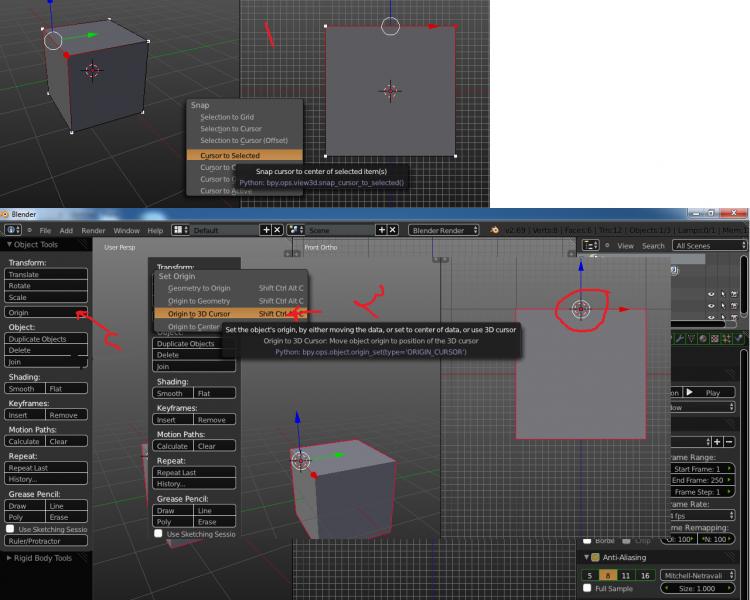Select 16 anti-aliasing samples
Image resolution: width=750 pixels, height=600 pixels.
pos(645,576)
